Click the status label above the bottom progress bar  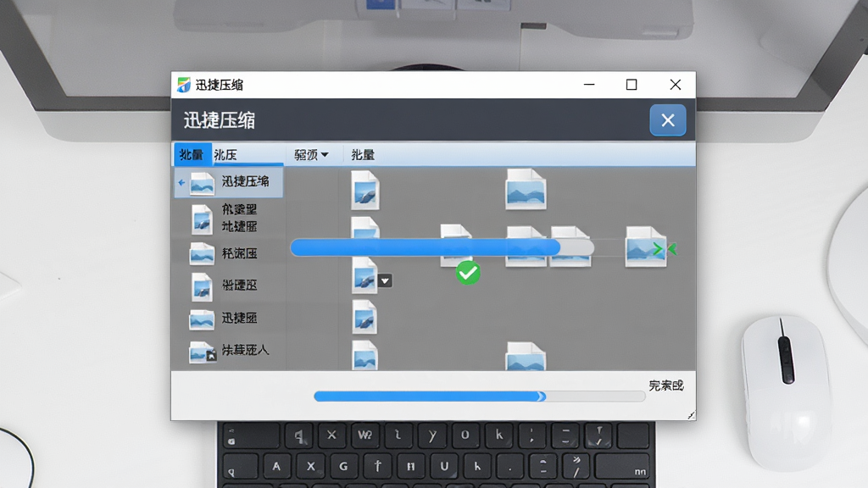[x=666, y=385]
